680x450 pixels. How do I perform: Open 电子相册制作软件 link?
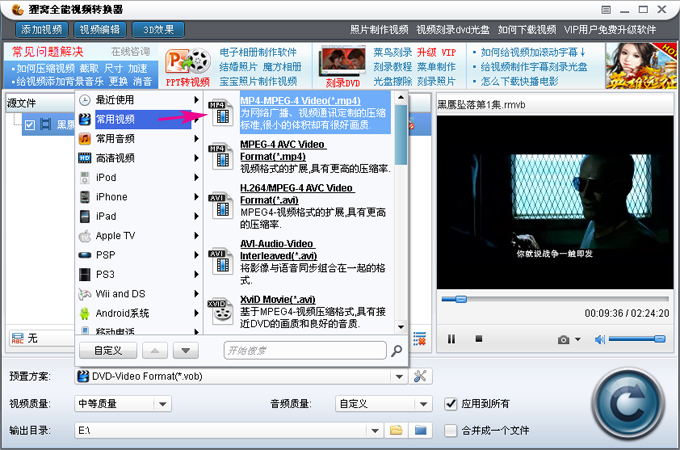tap(258, 52)
